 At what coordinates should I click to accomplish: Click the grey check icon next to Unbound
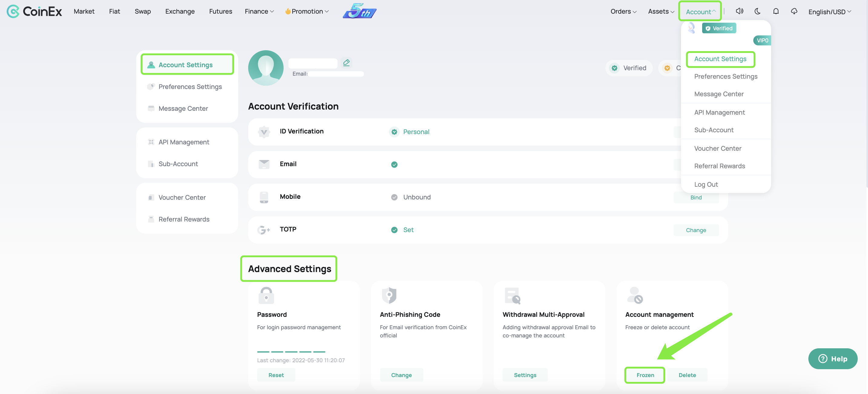click(x=394, y=197)
